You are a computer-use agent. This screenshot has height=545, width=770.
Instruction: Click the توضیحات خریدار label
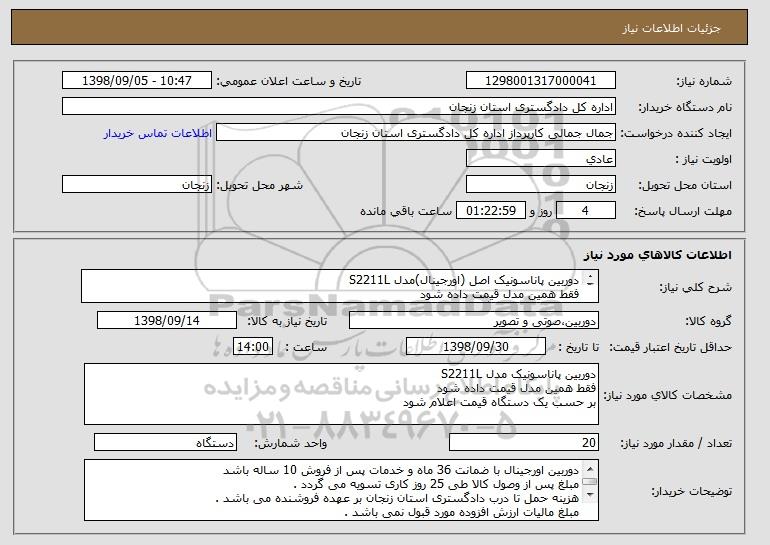691,491
